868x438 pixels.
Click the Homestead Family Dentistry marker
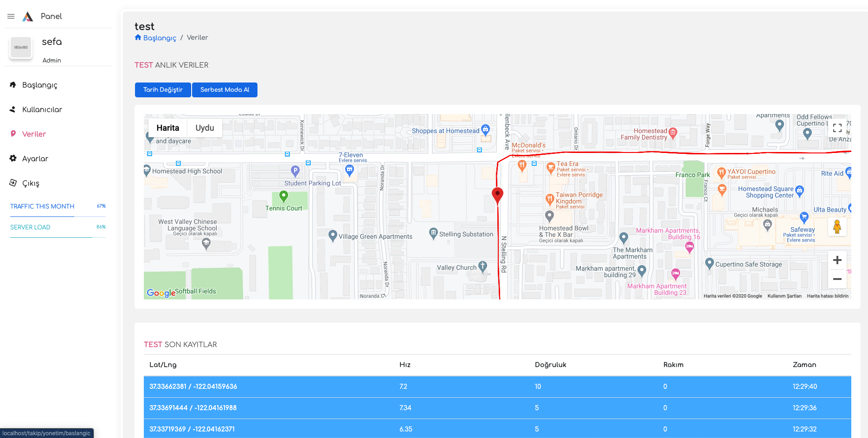click(673, 133)
